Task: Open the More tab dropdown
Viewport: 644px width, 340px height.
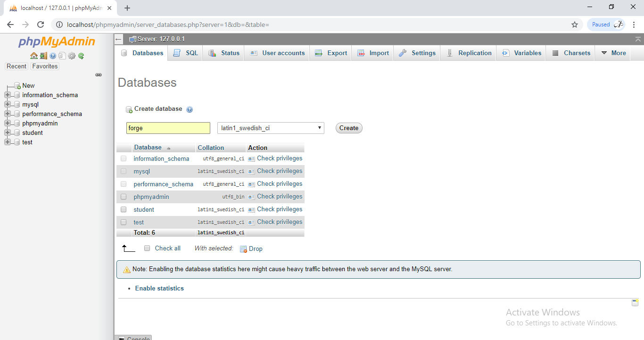Action: pyautogui.click(x=613, y=53)
